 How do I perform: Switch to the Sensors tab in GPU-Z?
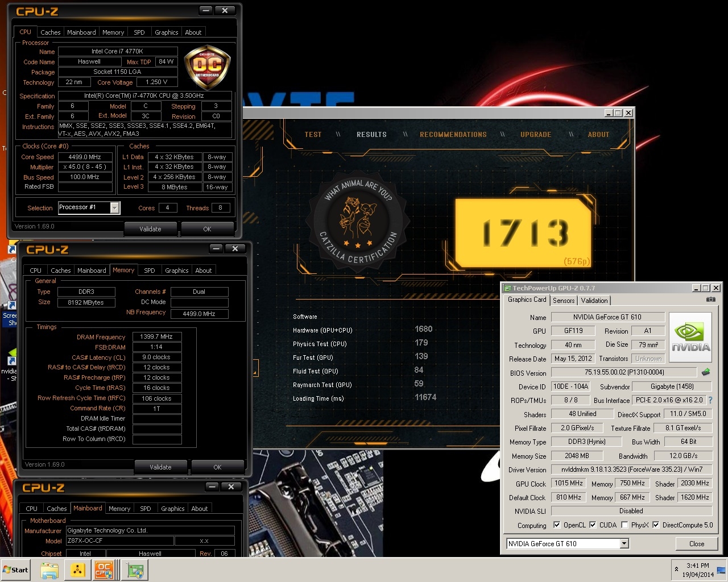pos(563,301)
